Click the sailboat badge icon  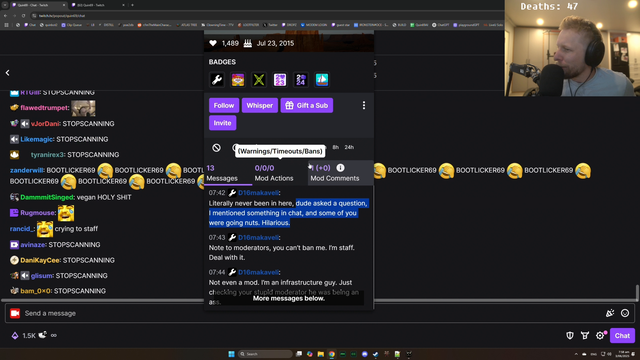[322, 80]
